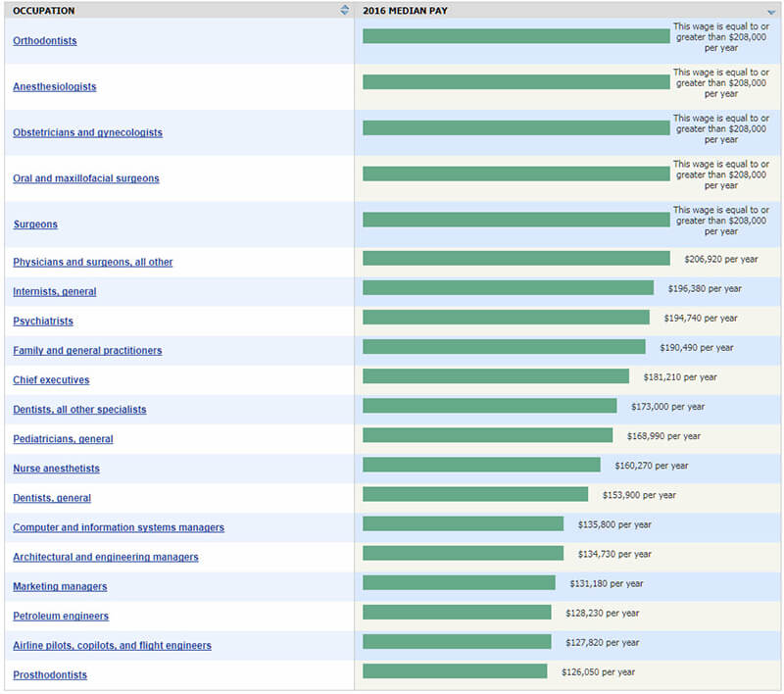Image resolution: width=784 pixels, height=694 pixels.
Task: Open the Orthodontists occupation link
Action: tap(45, 41)
